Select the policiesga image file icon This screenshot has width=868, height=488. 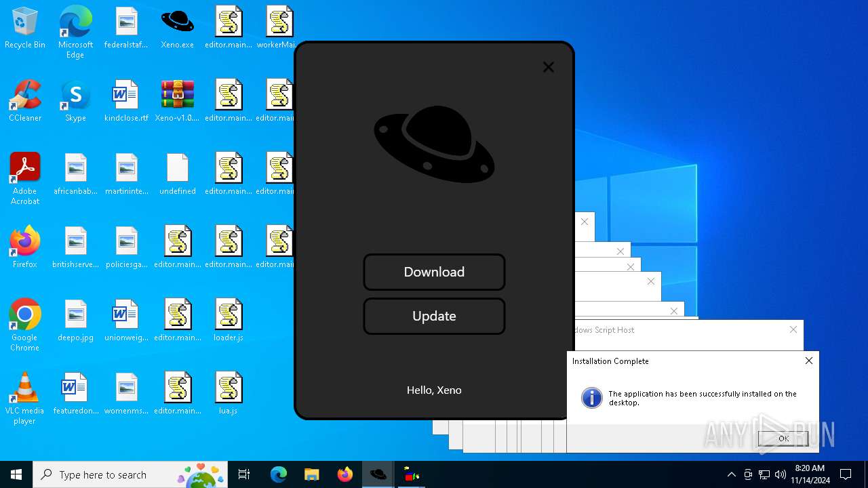tap(126, 247)
